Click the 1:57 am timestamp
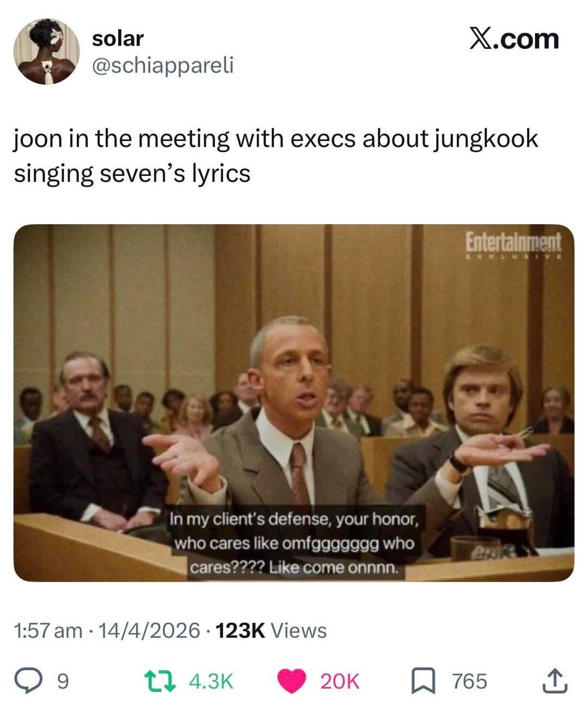Viewport: 588px width, 708px height. (48, 631)
